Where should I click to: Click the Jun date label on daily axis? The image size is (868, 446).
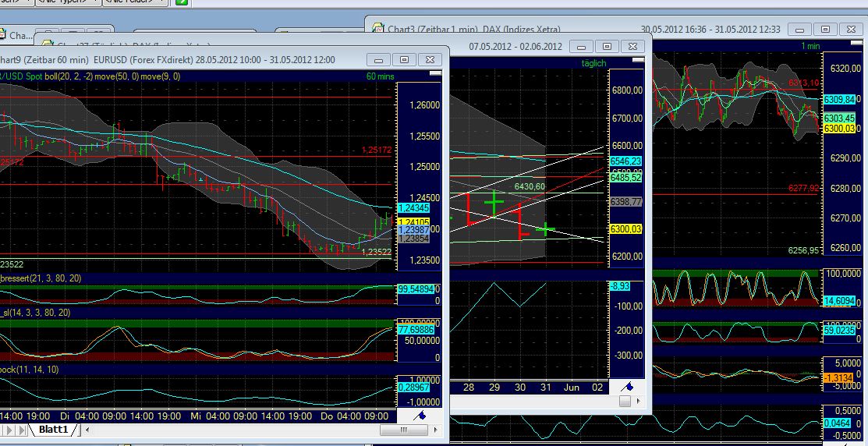pyautogui.click(x=572, y=388)
